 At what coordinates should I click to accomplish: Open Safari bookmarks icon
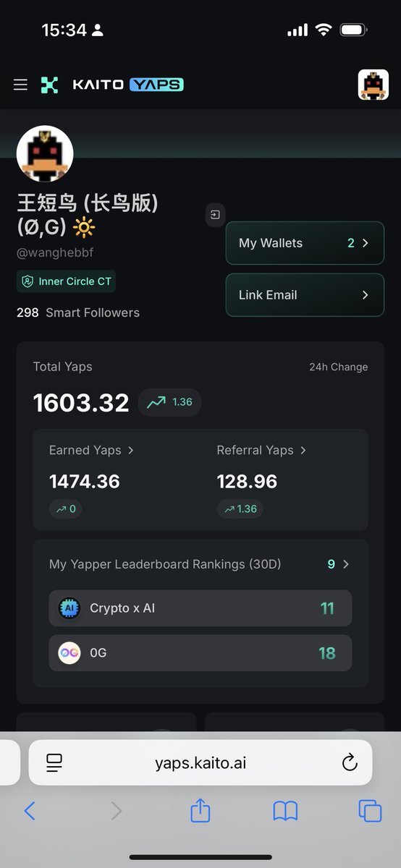point(286,812)
